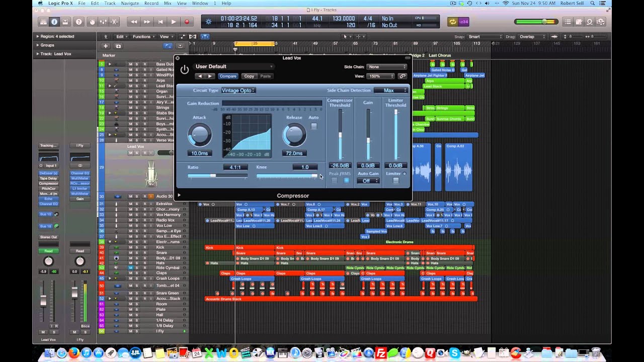Click the Paste button in Compressor
This screenshot has height=362, width=644.
(x=266, y=76)
